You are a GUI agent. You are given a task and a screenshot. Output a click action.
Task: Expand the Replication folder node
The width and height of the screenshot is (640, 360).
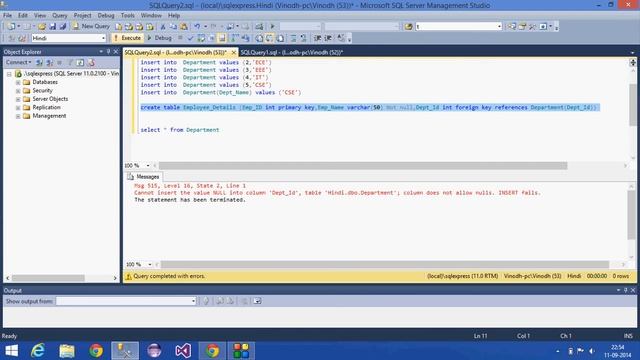pos(18,108)
